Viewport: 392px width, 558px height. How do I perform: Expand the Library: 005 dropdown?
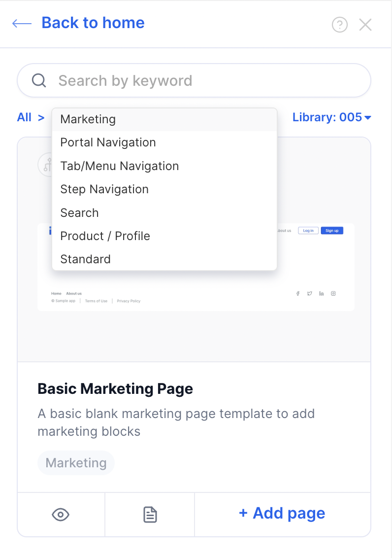[331, 117]
